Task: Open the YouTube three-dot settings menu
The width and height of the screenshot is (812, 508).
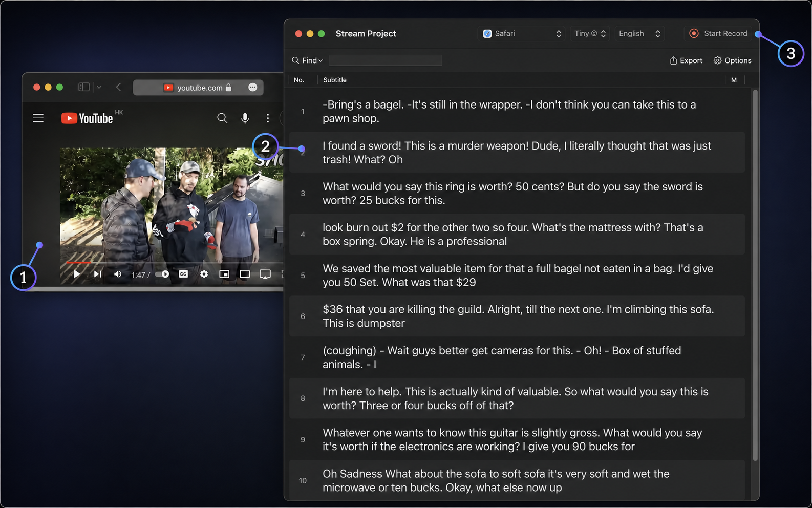Action: [x=268, y=118]
